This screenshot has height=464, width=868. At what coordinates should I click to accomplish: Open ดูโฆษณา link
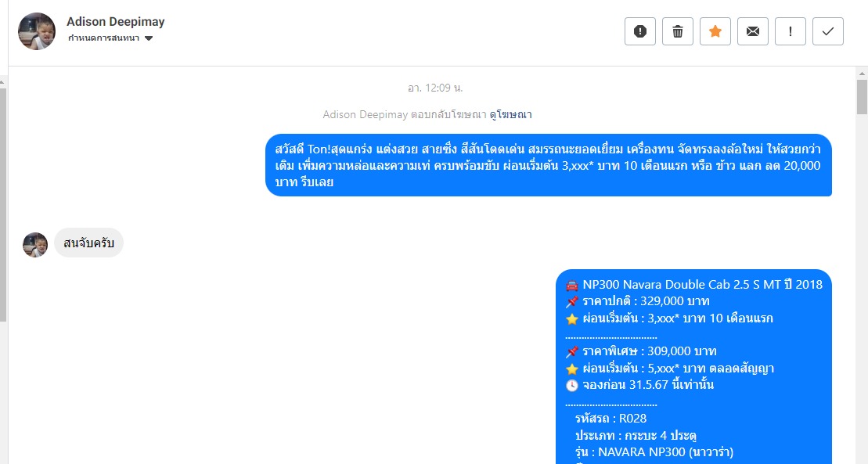[x=510, y=114]
